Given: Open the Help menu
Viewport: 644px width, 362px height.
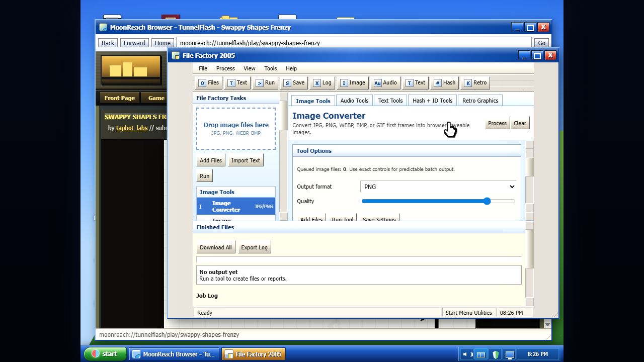Looking at the screenshot, I should click(291, 68).
